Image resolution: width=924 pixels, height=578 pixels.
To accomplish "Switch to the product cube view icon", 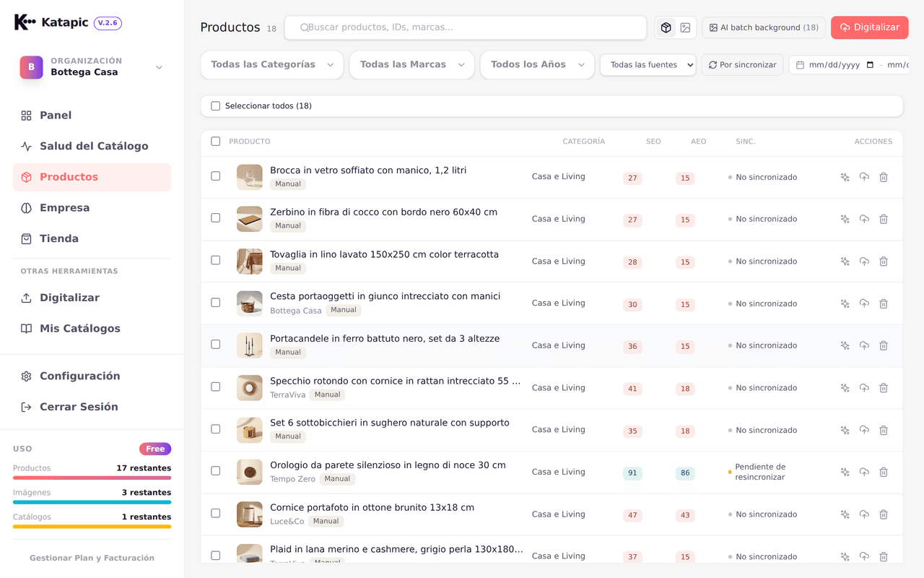I will [x=666, y=27].
